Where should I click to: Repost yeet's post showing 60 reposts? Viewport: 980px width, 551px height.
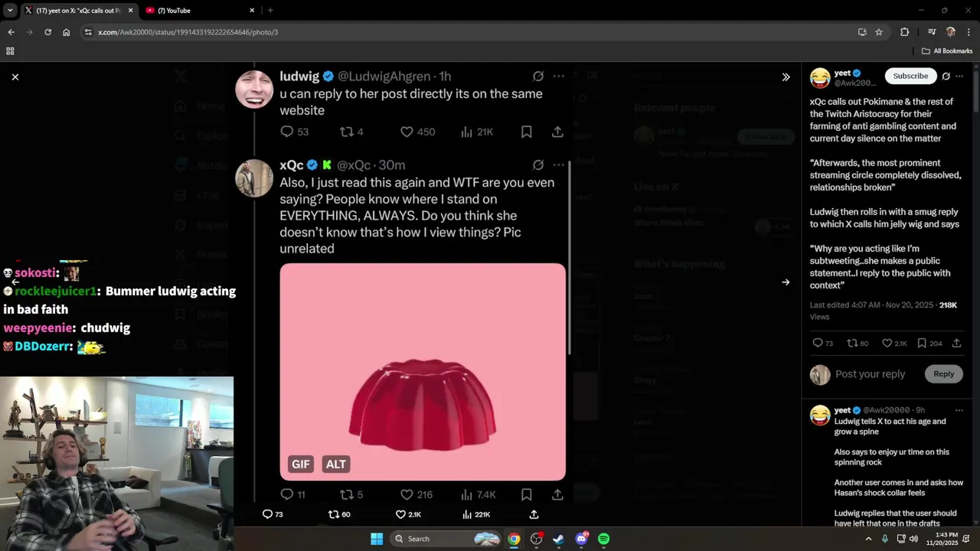pyautogui.click(x=857, y=343)
